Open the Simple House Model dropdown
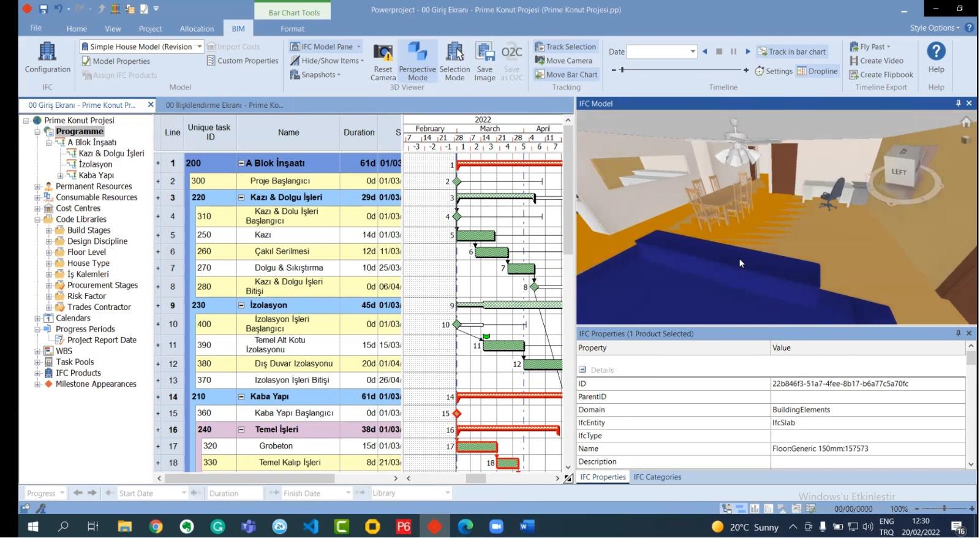 click(199, 47)
